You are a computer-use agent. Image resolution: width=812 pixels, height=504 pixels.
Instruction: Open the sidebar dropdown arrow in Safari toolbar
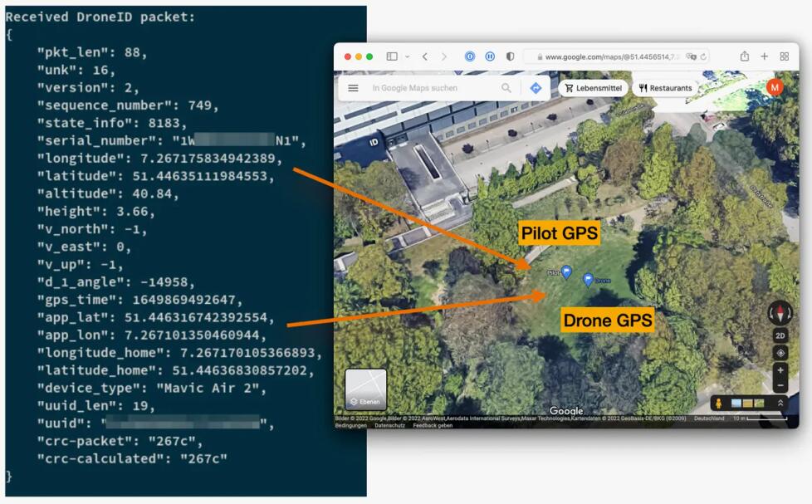[407, 56]
